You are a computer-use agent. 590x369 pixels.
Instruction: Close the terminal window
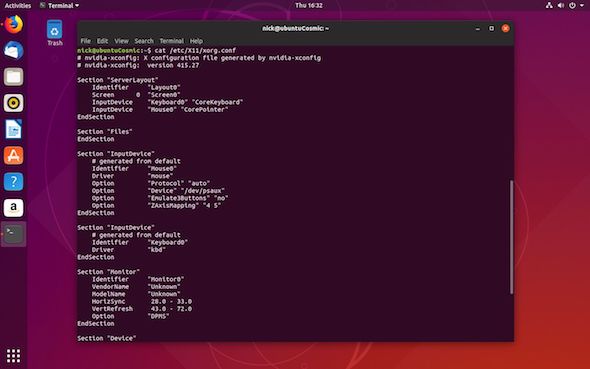(505, 29)
